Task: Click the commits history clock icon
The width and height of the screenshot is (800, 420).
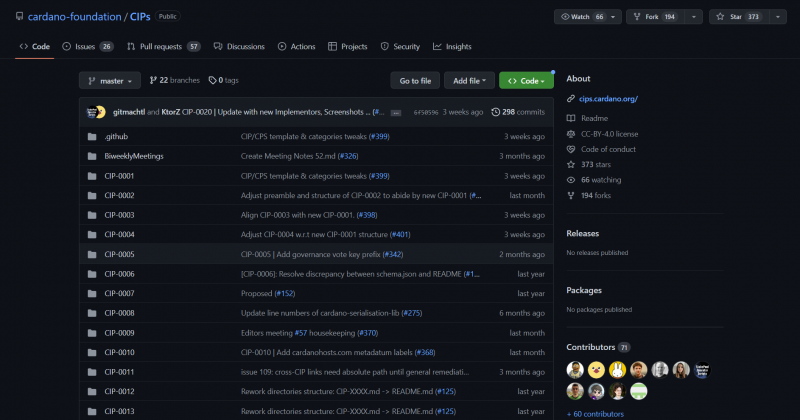Action: click(496, 112)
